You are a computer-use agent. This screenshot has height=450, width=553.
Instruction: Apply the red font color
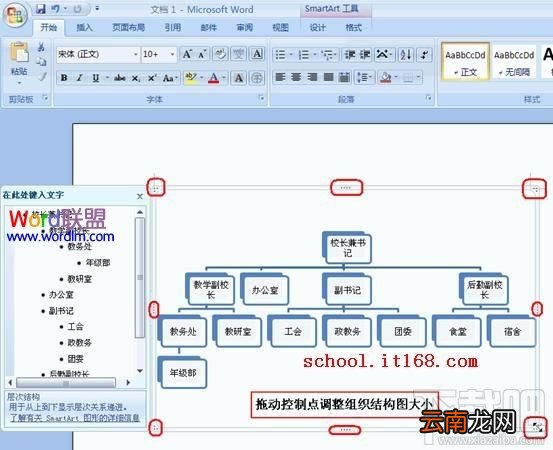[213, 78]
